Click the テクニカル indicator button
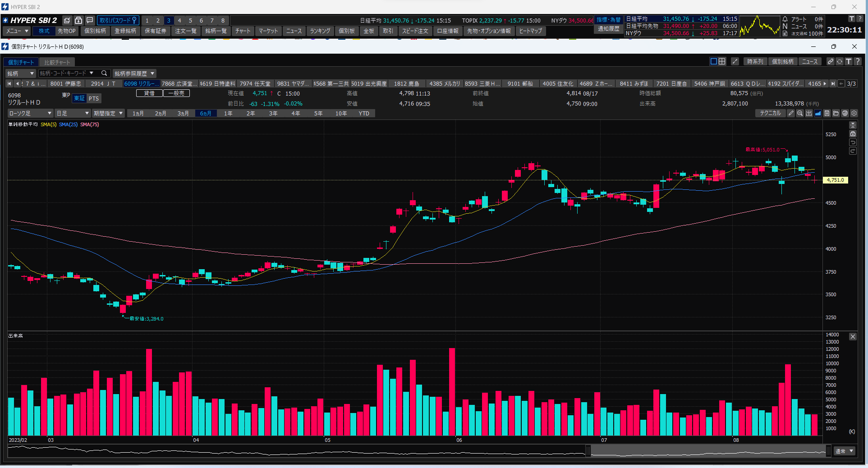Screen dimensions: 868x468 click(770, 113)
